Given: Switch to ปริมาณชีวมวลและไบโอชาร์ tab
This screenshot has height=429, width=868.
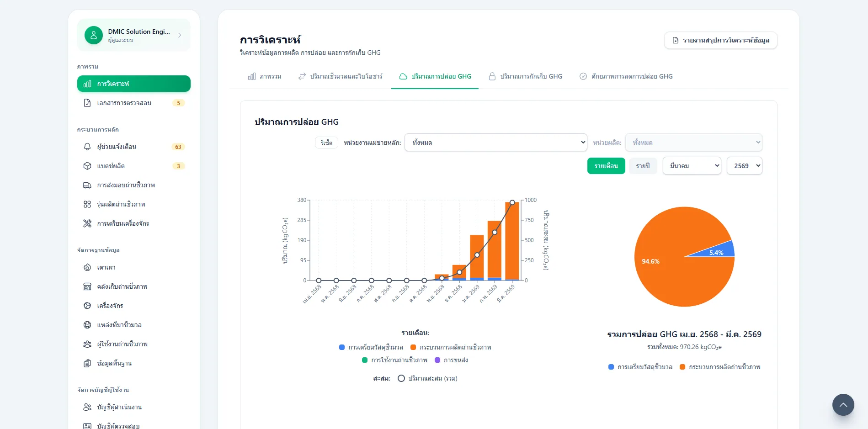Looking at the screenshot, I should click(340, 76).
